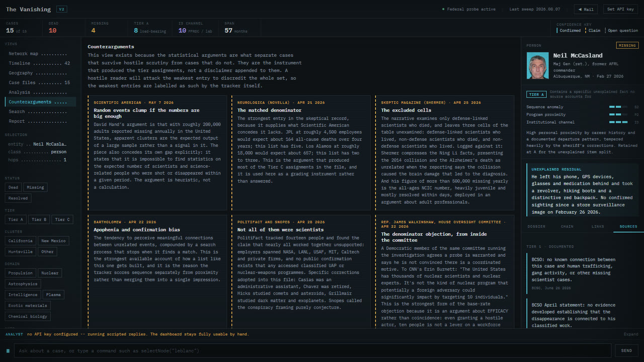The image size is (644, 362).
Task: Switch to the Chain tab
Action: (567, 227)
